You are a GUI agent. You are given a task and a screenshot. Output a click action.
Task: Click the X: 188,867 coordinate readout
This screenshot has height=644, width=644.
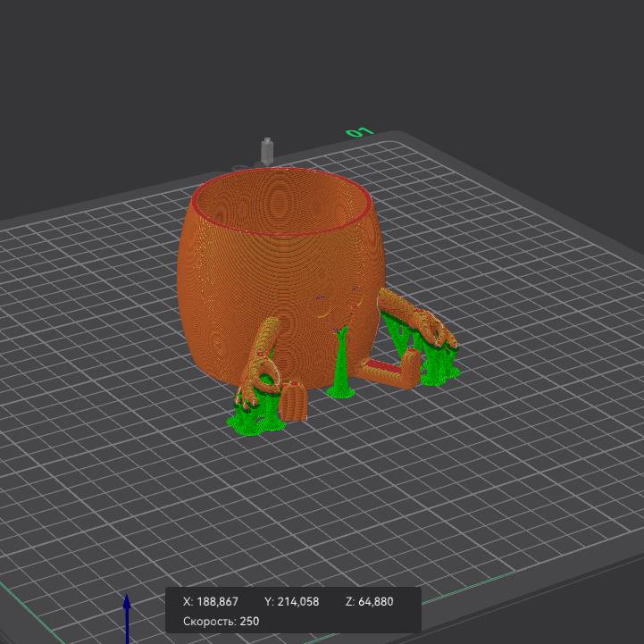210,602
